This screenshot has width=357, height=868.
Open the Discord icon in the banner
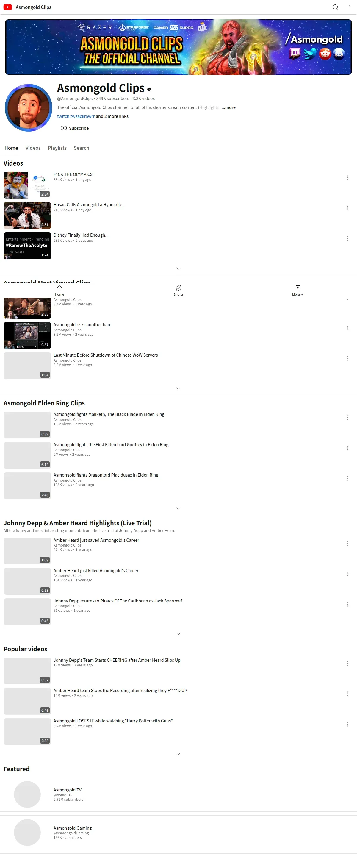pos(339,53)
